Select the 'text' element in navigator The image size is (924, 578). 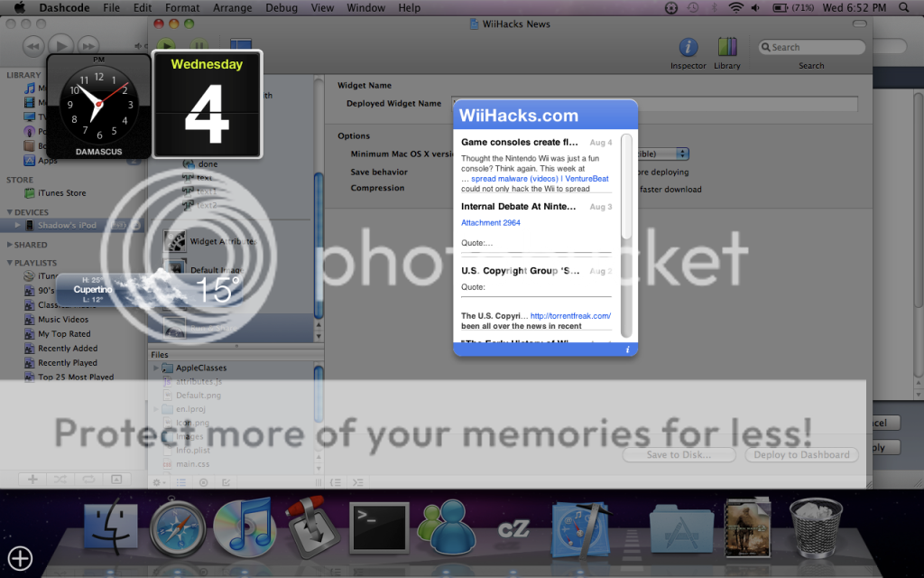(x=198, y=178)
